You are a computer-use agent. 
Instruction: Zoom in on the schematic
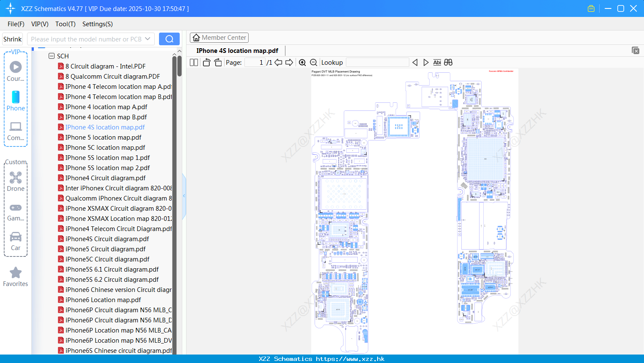coord(302,63)
